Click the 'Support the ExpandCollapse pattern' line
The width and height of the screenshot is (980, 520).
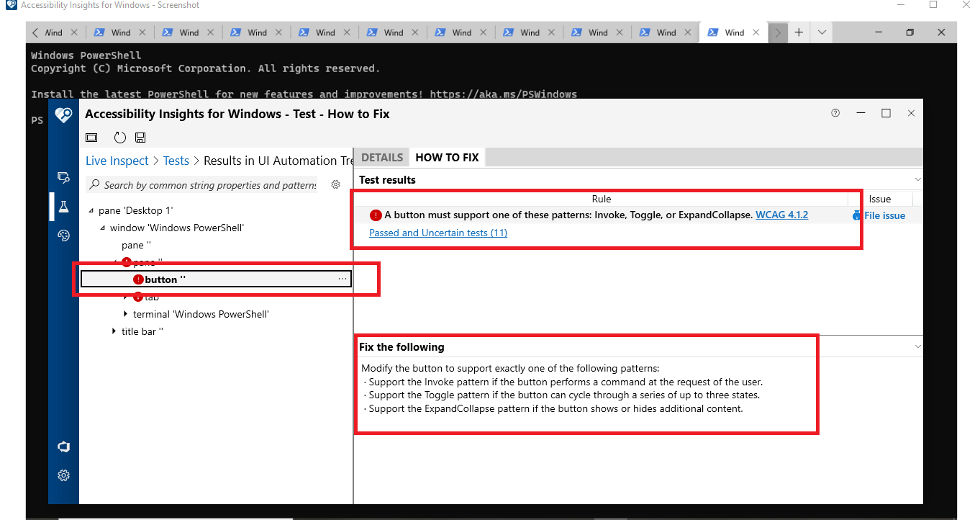(553, 408)
